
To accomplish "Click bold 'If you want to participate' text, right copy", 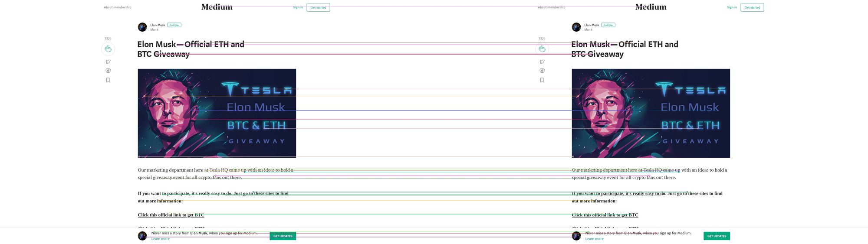I will 647,197.
